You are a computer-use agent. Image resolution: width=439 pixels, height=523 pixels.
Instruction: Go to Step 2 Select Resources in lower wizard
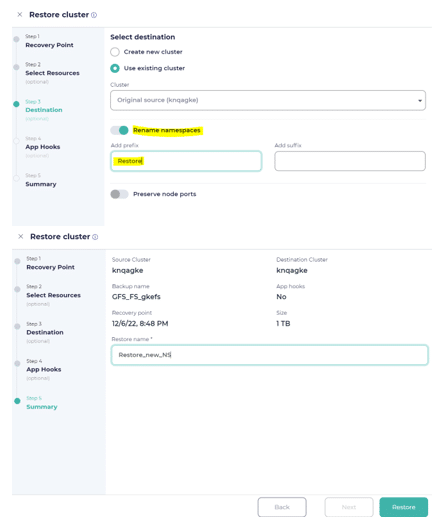[x=53, y=295]
